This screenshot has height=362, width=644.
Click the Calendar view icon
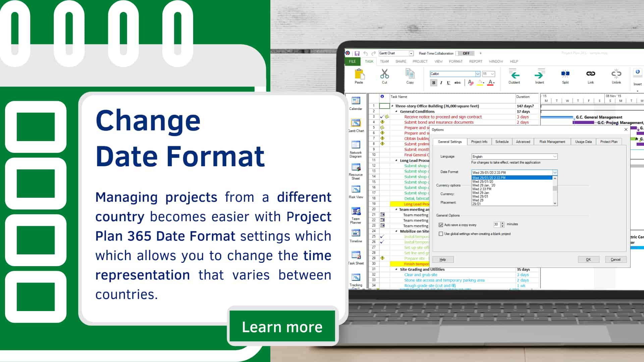(357, 102)
